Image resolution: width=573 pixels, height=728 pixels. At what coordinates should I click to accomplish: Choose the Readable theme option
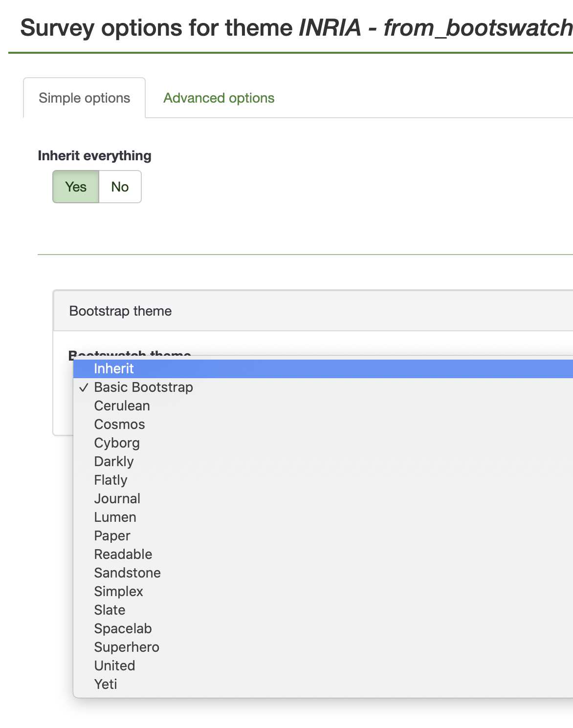[123, 555]
